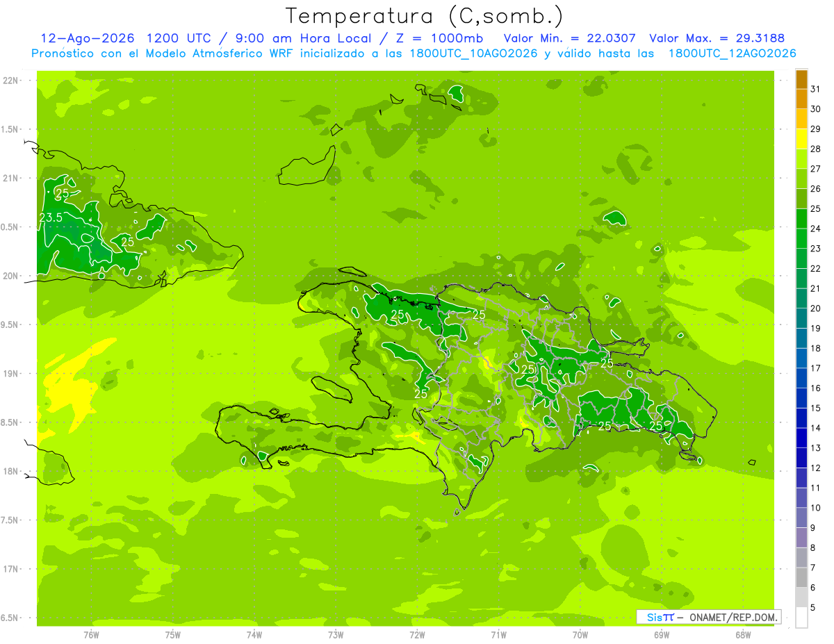834x644 pixels.
Task: Pick the yellow swatch between 28 and 29
Action: pyautogui.click(x=801, y=139)
